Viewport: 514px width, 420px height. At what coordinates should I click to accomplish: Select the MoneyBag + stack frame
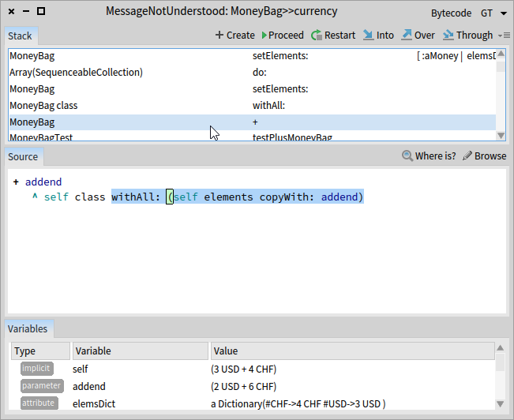pos(252,122)
